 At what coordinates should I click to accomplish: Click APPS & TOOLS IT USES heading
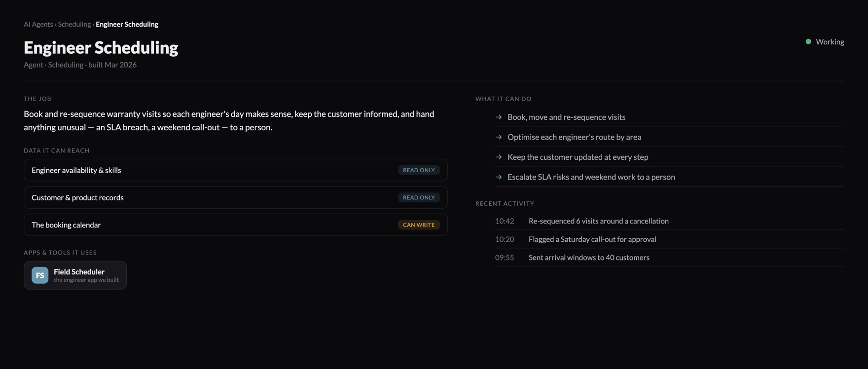[x=60, y=253]
